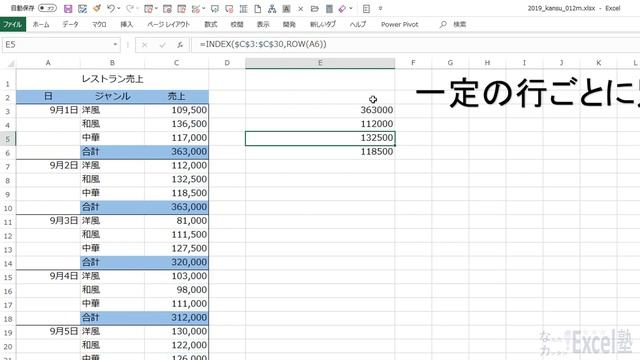Click cell E4 showing 112000
The height and width of the screenshot is (360, 640).
[320, 124]
